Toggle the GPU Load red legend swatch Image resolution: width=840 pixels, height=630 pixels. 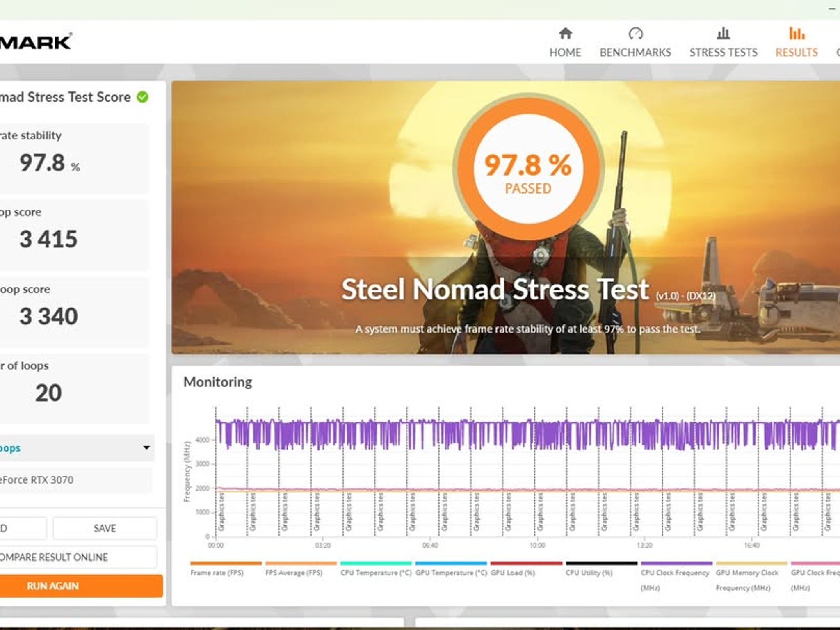pyautogui.click(x=526, y=563)
